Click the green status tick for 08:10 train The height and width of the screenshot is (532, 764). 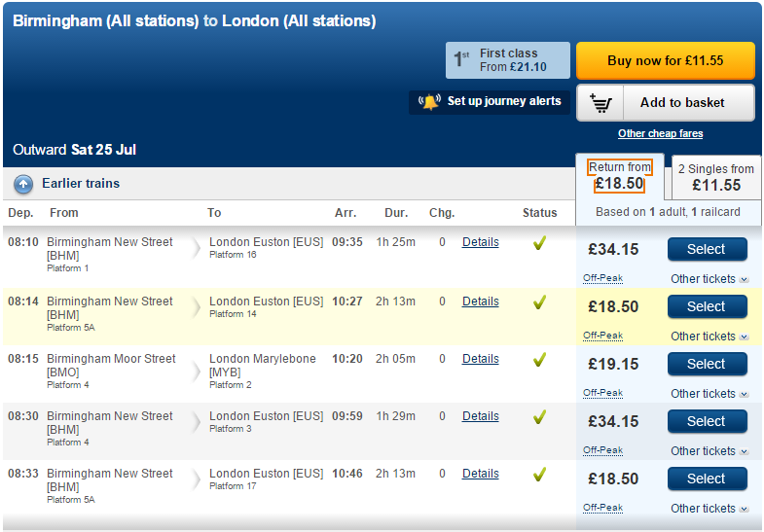point(539,242)
